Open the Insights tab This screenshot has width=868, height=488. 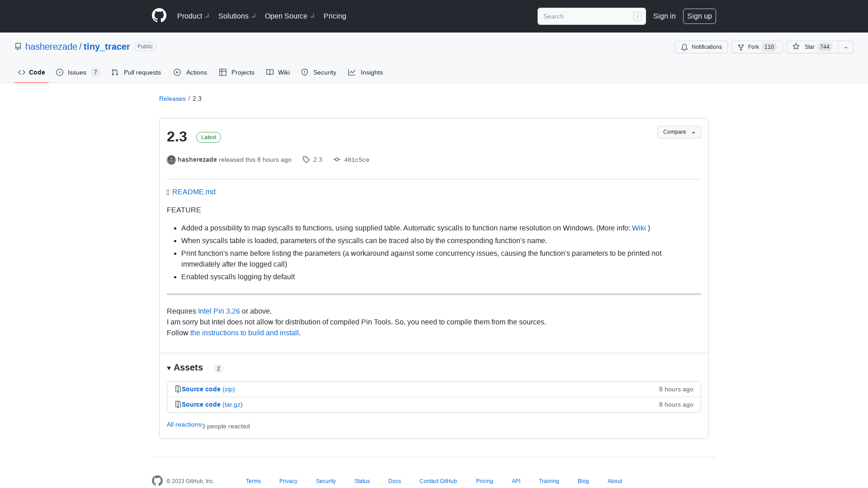365,72
